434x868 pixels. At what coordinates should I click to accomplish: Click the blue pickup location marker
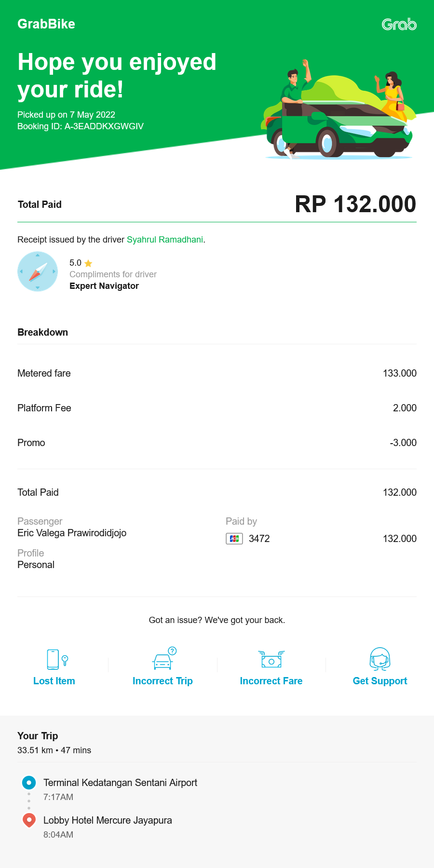[29, 783]
